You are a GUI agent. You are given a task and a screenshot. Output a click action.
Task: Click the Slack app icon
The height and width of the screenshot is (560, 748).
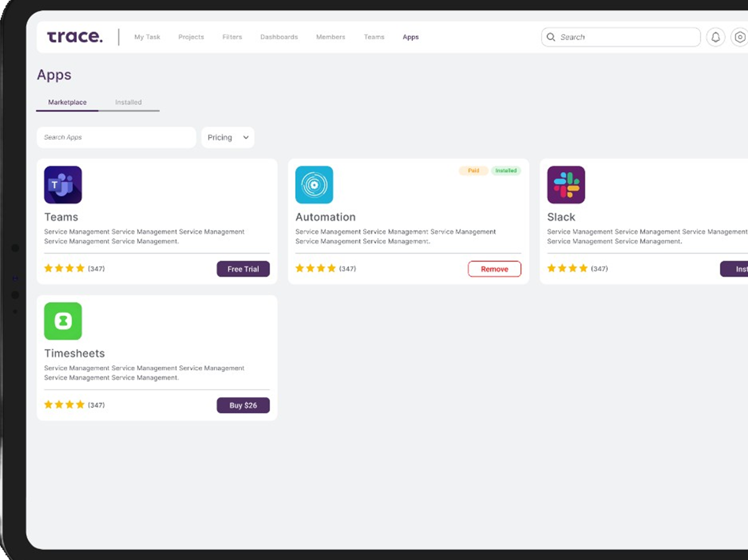point(566,185)
